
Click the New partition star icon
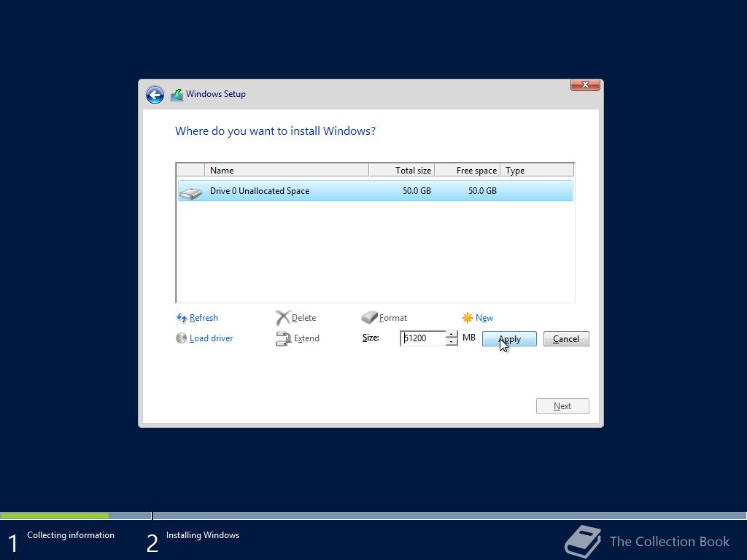(468, 318)
